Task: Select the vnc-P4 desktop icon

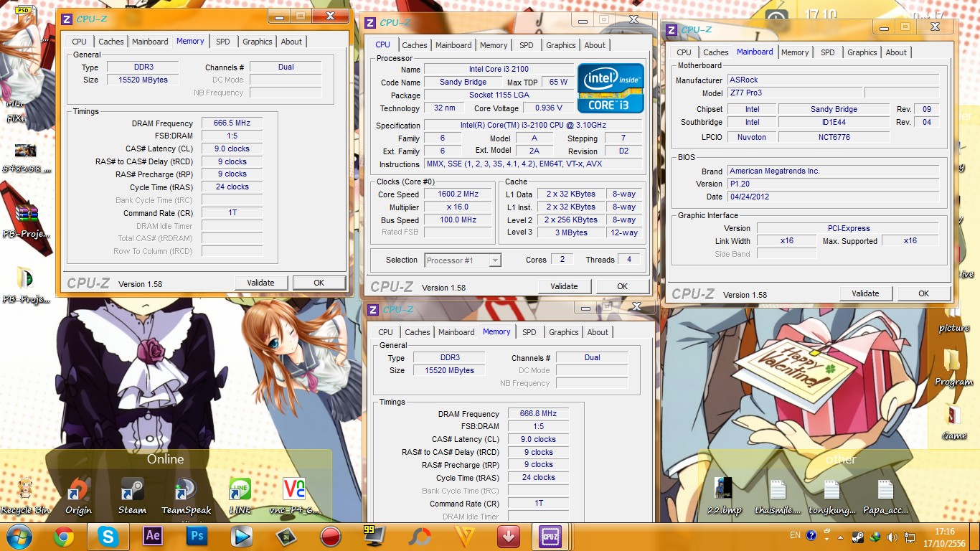Action: click(294, 496)
